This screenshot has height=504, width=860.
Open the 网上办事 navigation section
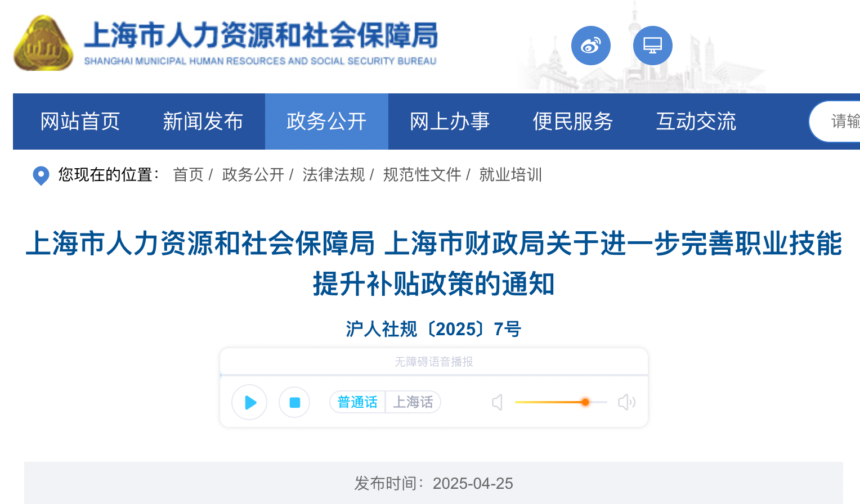[450, 121]
